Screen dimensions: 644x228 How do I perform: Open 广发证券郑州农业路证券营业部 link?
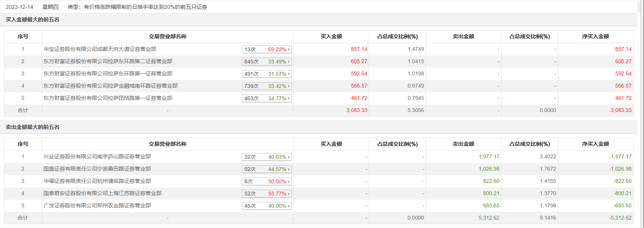click(x=97, y=205)
